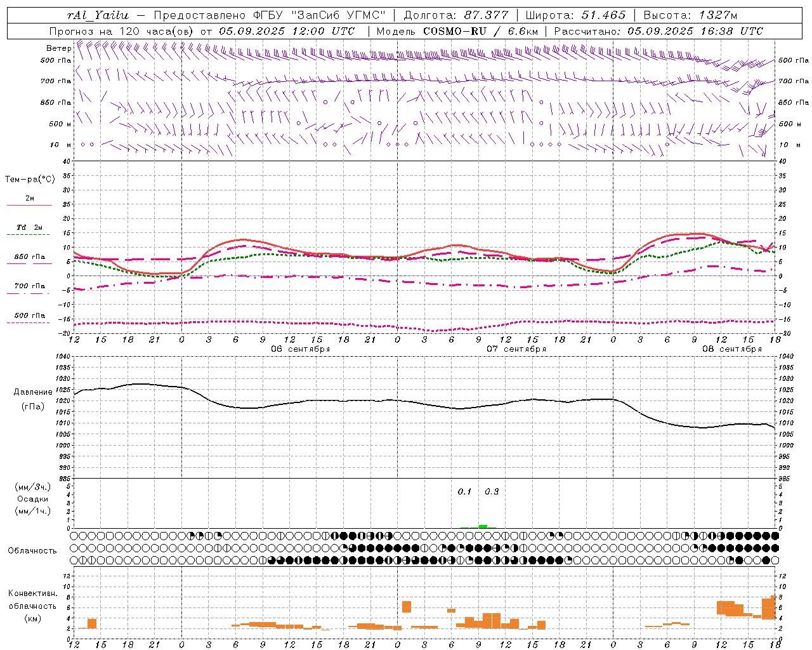Viewport: 812px width, 650px height.
Task: Click the precipitation value '0.1'
Action: pos(465,492)
